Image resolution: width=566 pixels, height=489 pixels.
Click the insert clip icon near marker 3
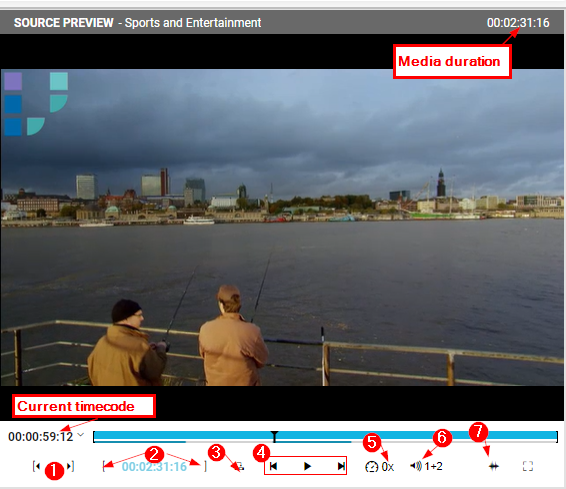(x=240, y=467)
